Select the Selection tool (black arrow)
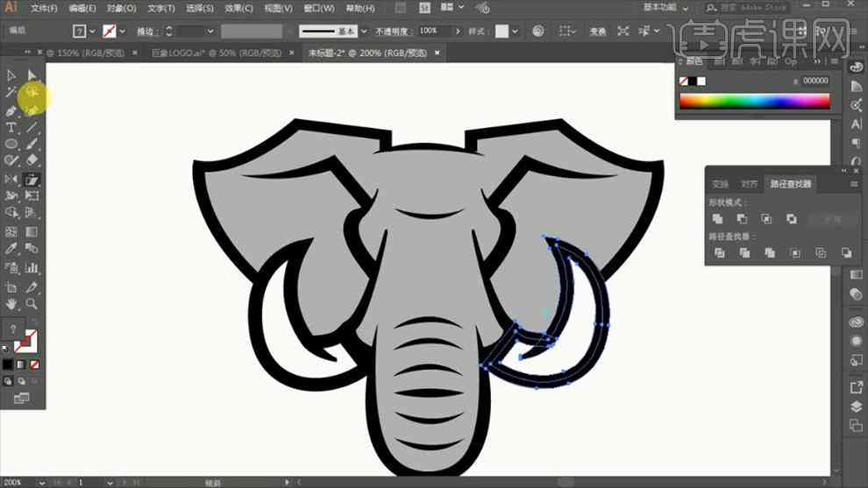868x488 pixels. point(11,75)
